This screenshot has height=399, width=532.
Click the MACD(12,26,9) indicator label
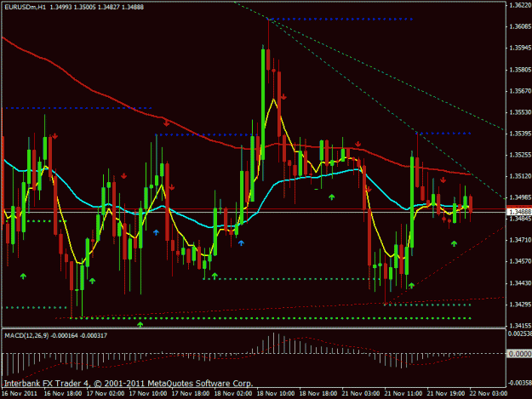[26, 335]
